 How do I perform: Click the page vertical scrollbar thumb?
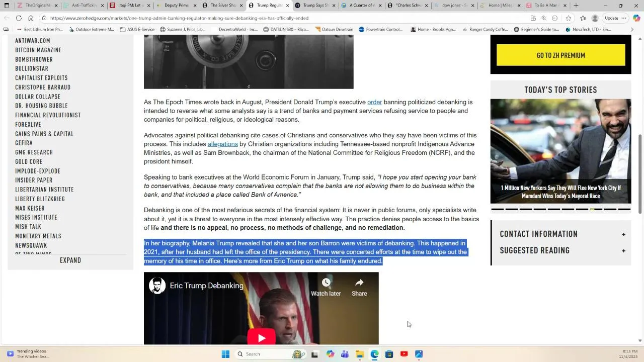tap(640, 174)
